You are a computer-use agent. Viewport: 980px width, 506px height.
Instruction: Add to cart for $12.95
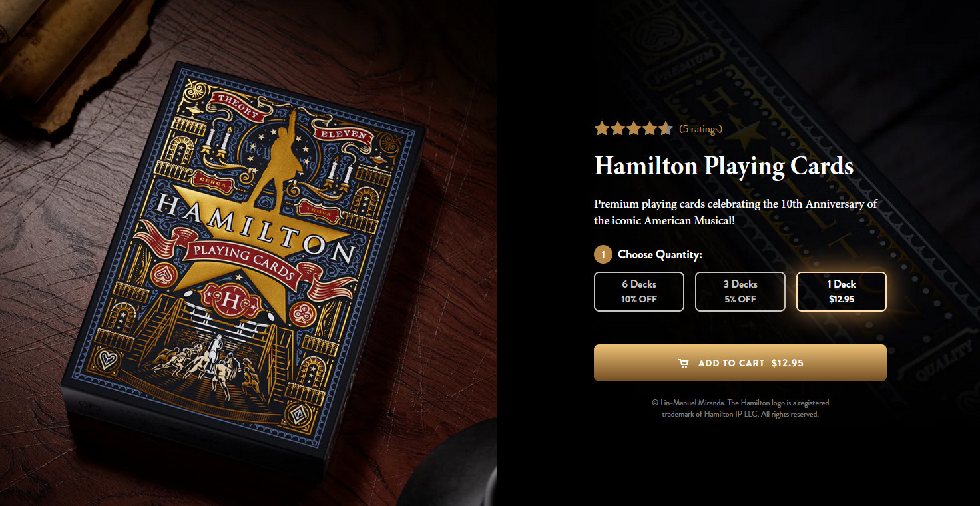pyautogui.click(x=740, y=363)
